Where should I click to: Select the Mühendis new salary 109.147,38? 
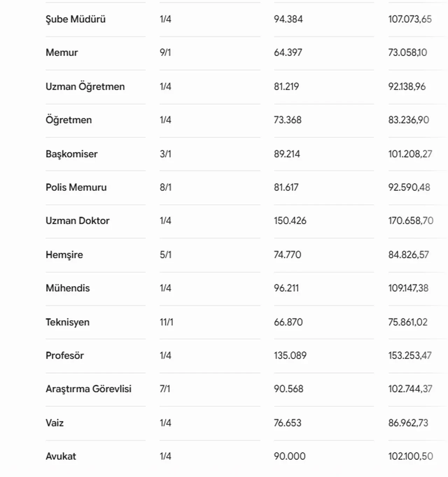coord(408,288)
